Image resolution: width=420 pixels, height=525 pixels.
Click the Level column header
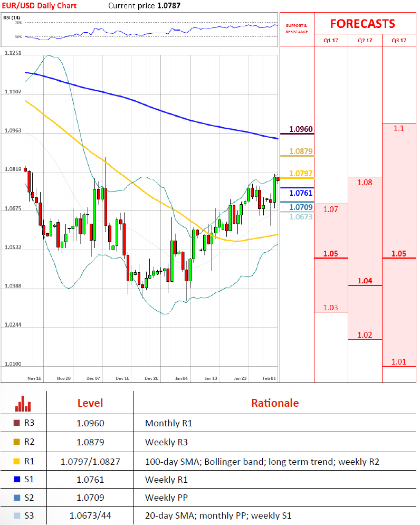pos(90,403)
